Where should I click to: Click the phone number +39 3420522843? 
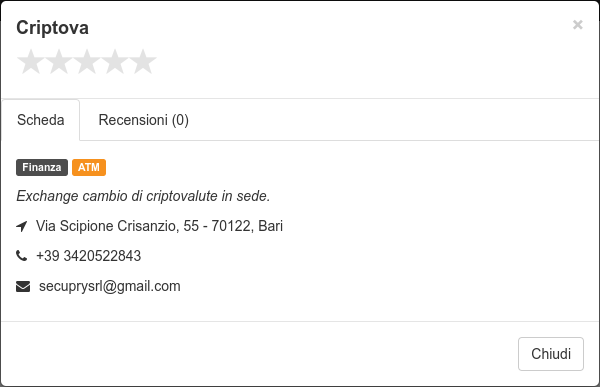tap(88, 256)
